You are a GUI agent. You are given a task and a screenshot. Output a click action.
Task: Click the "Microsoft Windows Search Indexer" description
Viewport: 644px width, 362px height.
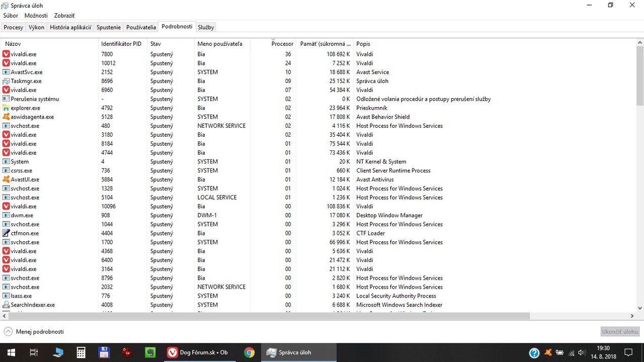coord(399,305)
